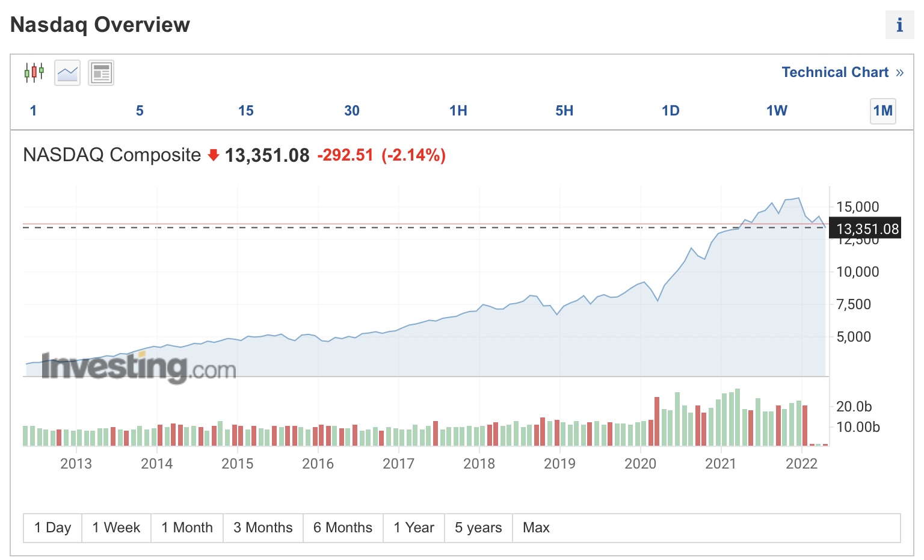
Task: Switch to candlestick chart view
Action: (34, 73)
